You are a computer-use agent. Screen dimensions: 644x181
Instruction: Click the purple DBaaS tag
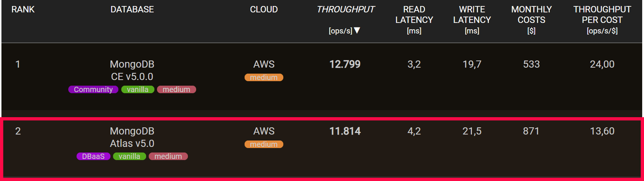coord(93,156)
